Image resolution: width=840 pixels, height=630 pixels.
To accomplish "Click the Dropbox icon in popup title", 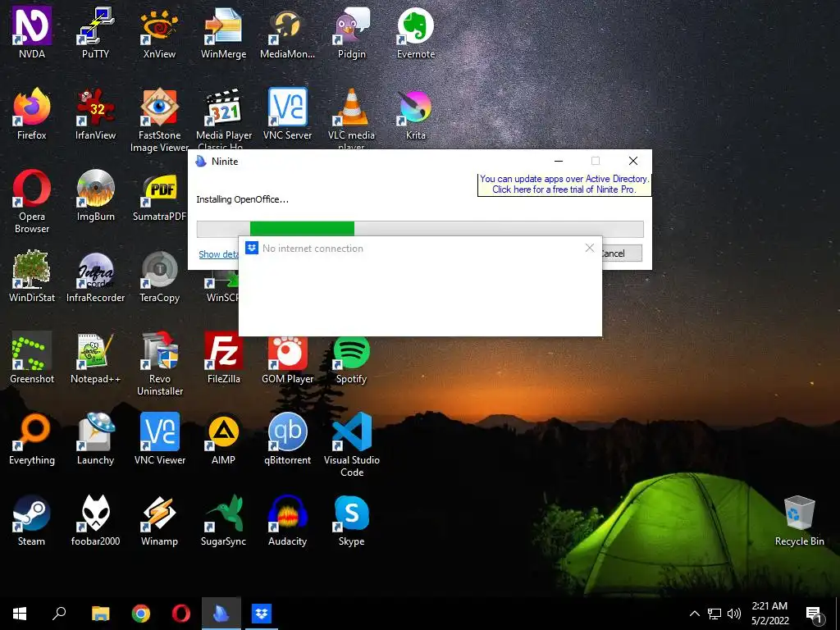I will (x=252, y=248).
